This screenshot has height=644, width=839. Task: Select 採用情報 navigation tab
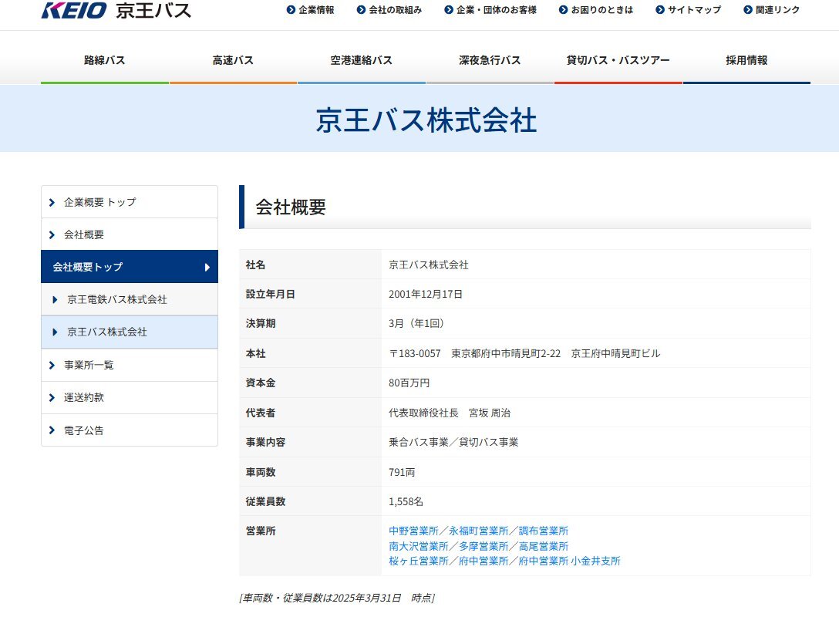[x=747, y=60]
